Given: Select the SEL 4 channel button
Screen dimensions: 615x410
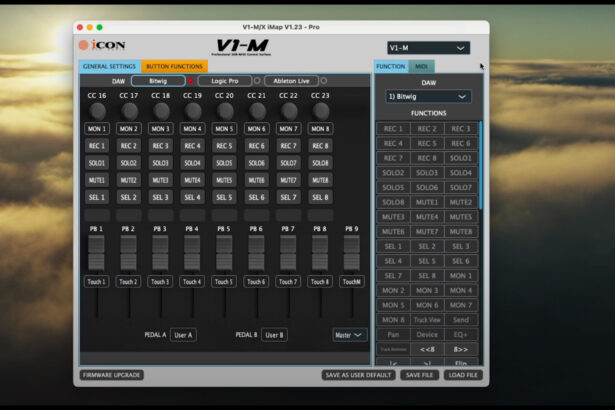Looking at the screenshot, I should [x=193, y=197].
